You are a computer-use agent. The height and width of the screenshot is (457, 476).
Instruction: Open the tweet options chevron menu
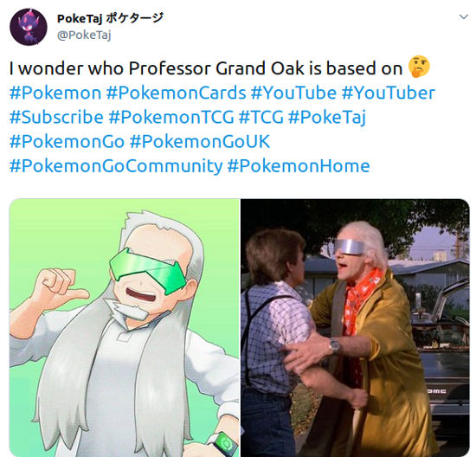point(463,16)
